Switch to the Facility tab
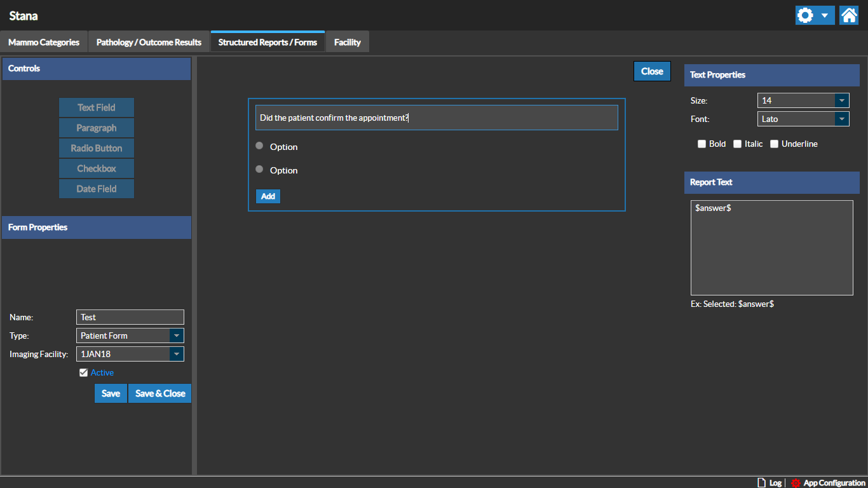Image resolution: width=868 pixels, height=488 pixels. 347,43
